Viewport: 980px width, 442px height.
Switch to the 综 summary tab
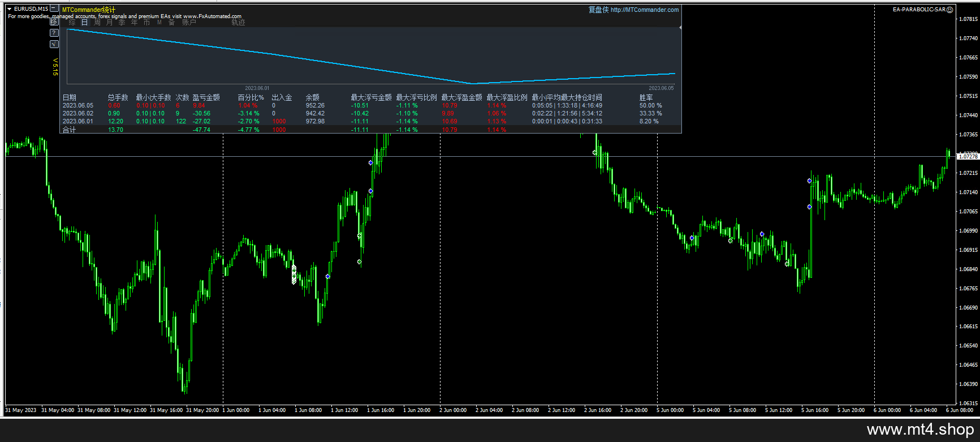72,22
